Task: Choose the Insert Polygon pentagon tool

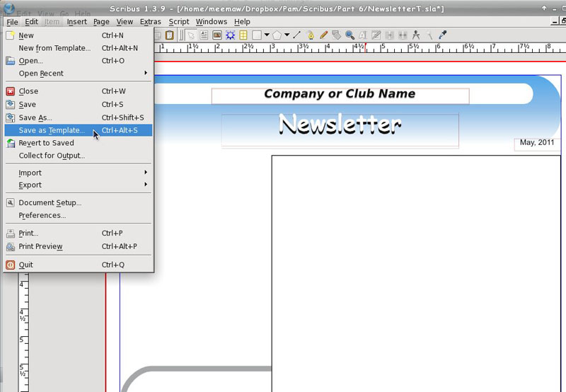Action: (x=277, y=35)
